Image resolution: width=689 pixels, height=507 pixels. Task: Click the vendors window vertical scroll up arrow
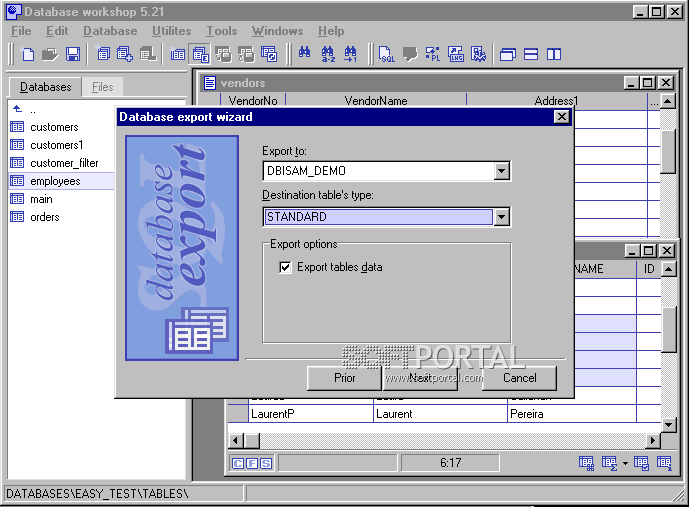pyautogui.click(x=668, y=101)
